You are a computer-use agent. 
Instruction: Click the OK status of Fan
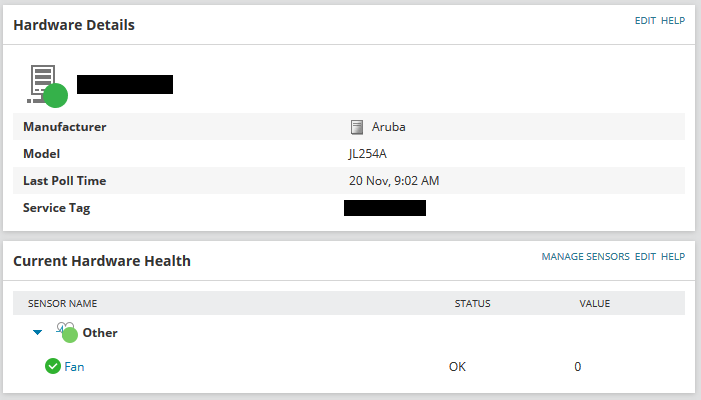click(457, 367)
